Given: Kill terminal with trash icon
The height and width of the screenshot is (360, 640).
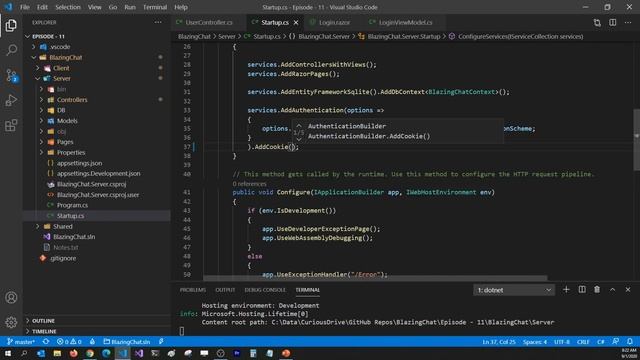Looking at the screenshot, I should tap(597, 290).
